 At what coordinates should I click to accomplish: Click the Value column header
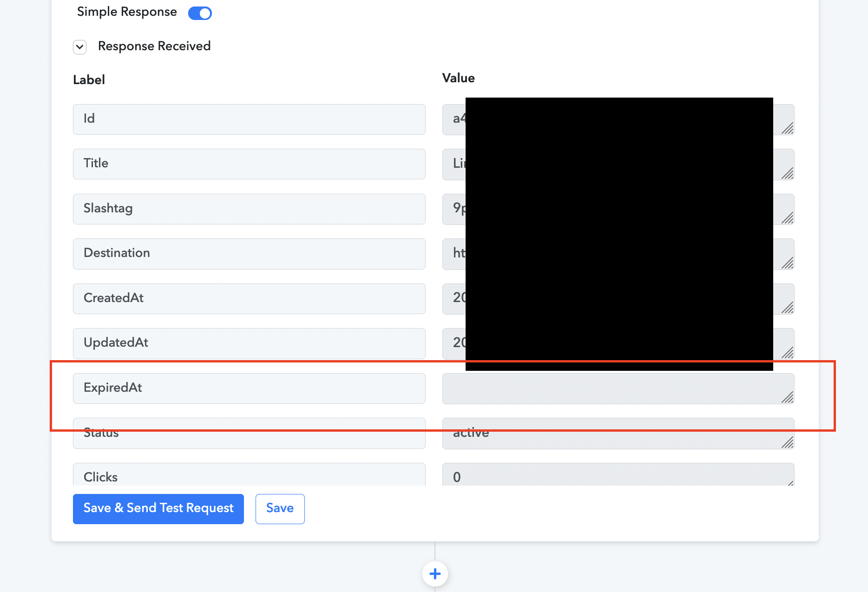458,78
